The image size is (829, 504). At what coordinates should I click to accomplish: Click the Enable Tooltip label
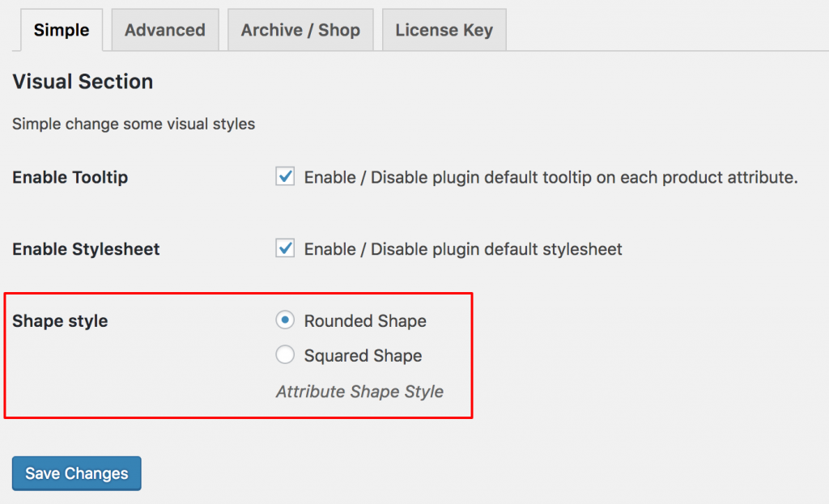coord(70,177)
